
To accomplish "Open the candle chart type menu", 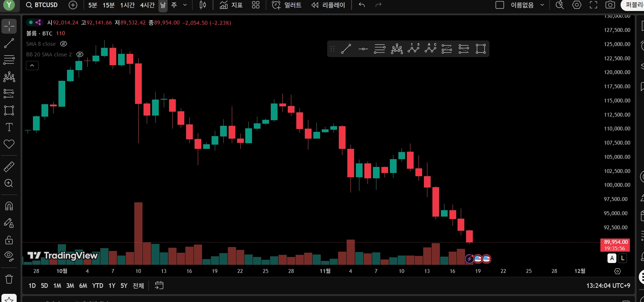I will pos(203,5).
